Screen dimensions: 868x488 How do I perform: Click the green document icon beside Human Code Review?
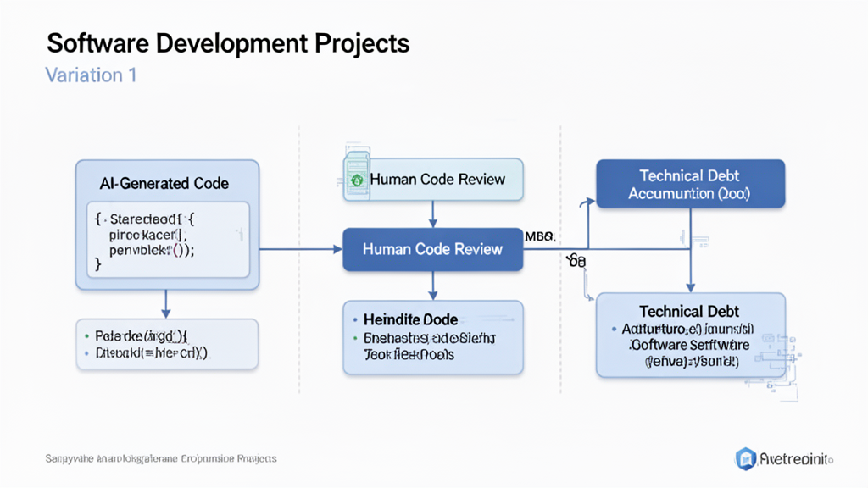357,175
